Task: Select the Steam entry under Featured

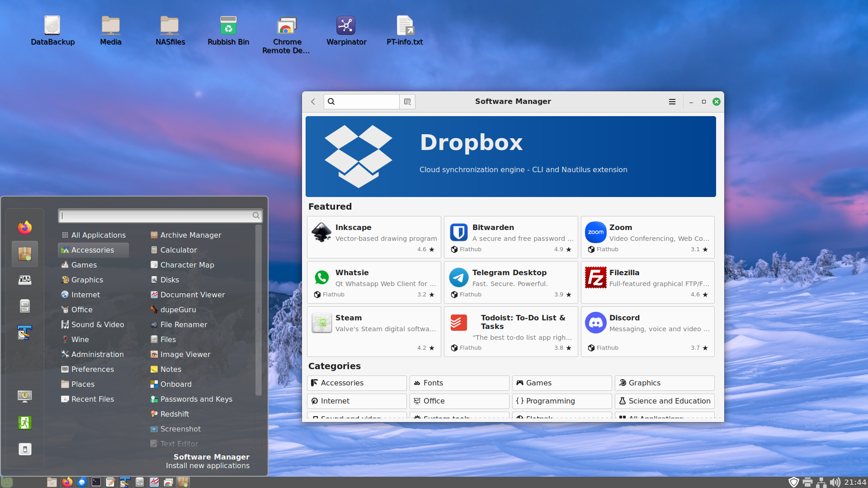Action: click(x=373, y=331)
